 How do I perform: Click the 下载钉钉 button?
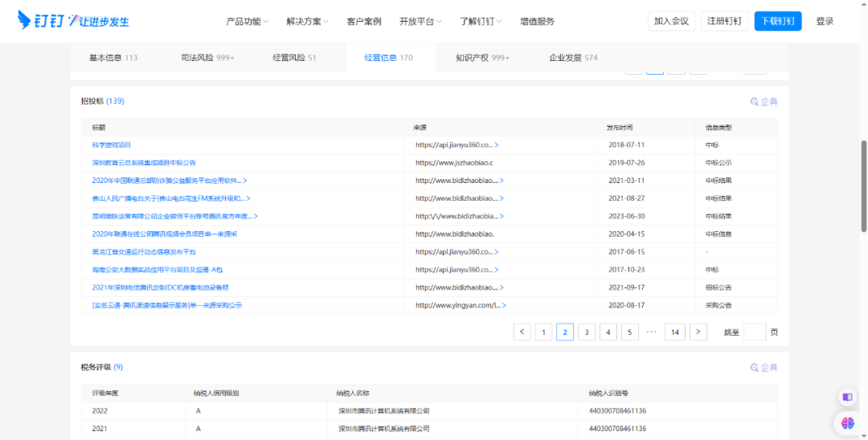coord(778,21)
